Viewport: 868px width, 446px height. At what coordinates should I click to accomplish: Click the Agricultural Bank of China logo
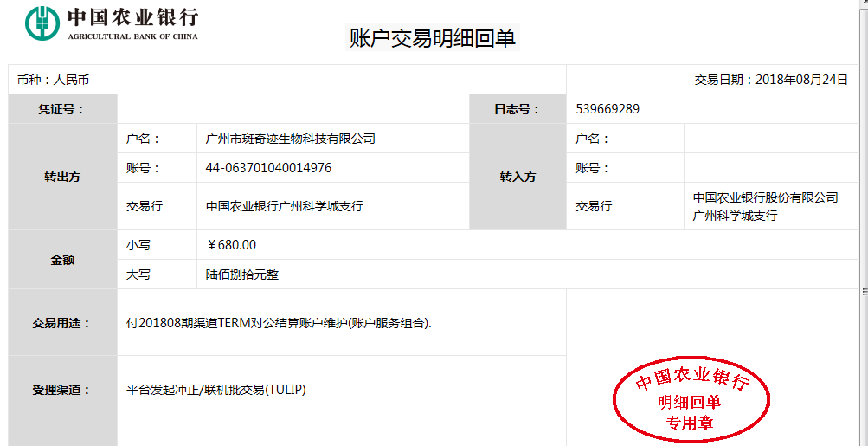[112, 24]
